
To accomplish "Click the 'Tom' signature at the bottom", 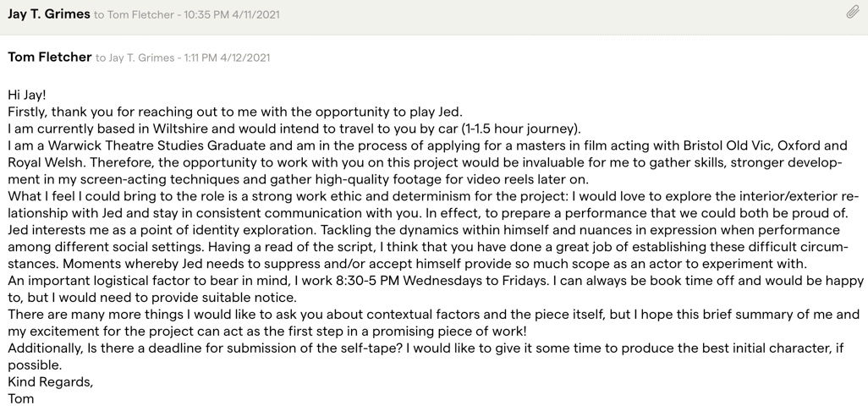I will click(21, 398).
